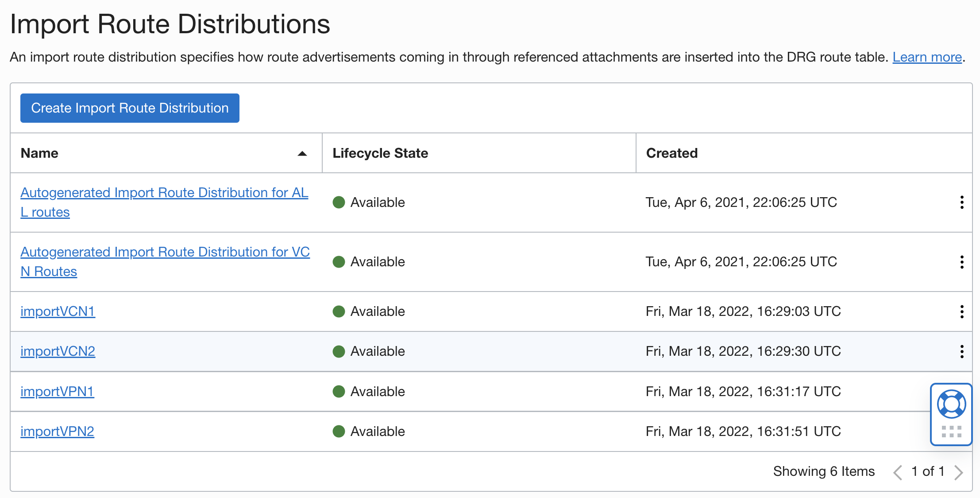Open importVPN2 distribution link
This screenshot has width=980, height=498.
pos(57,432)
